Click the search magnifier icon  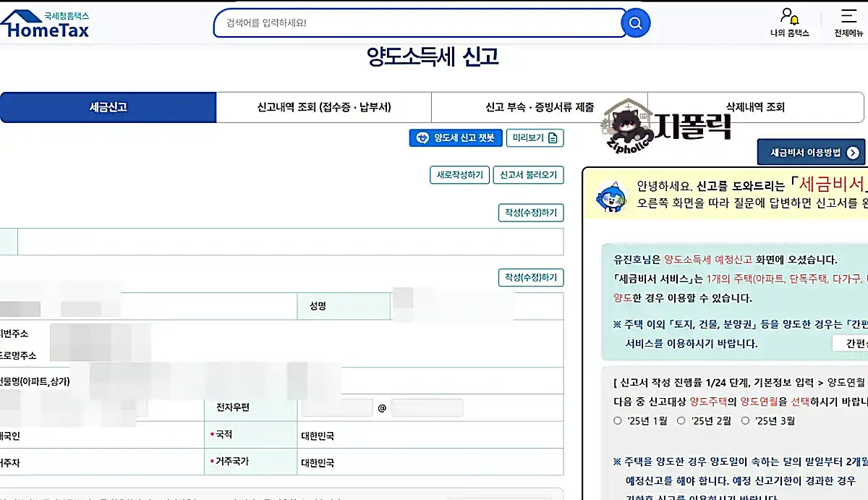(x=634, y=22)
